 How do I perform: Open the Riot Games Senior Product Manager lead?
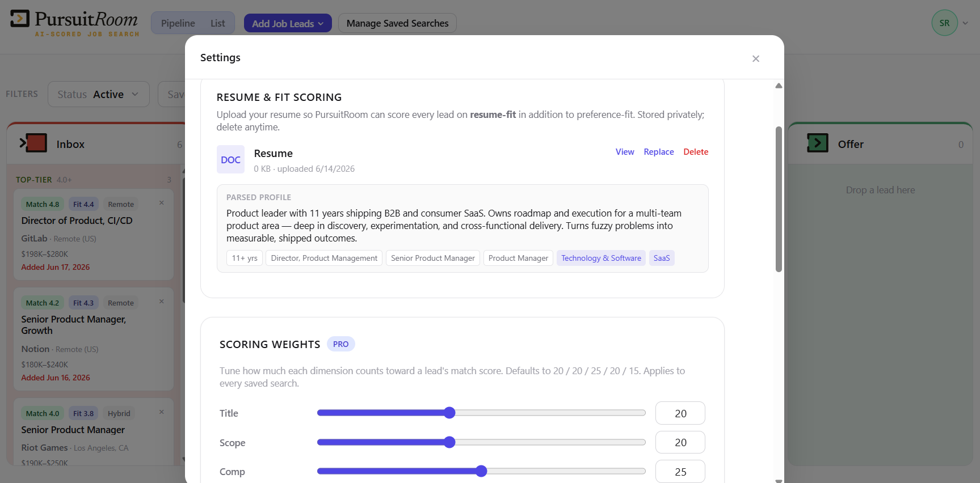[x=73, y=430]
